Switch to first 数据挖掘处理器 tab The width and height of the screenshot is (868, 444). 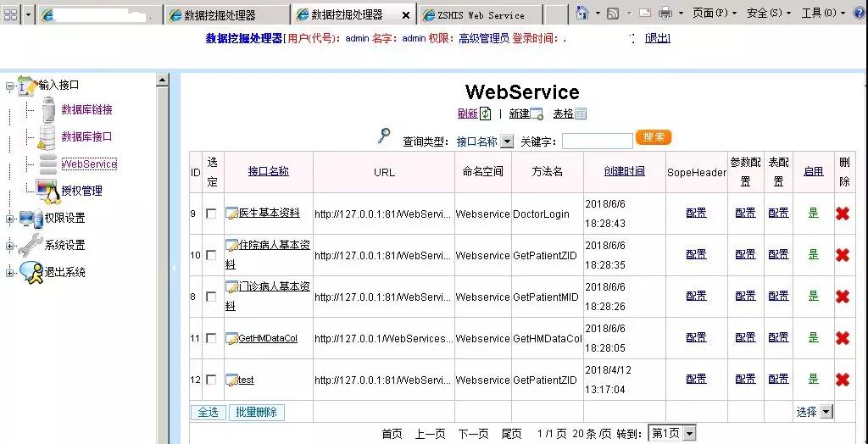click(x=225, y=15)
